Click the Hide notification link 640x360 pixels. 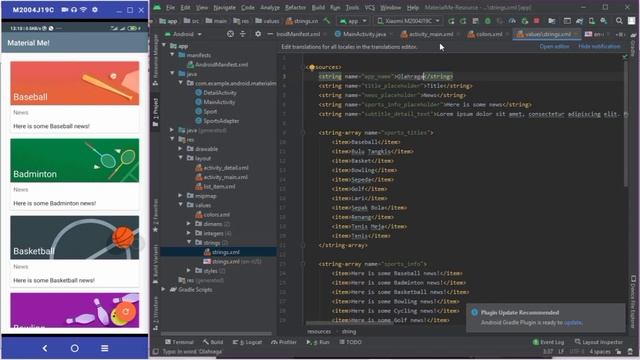tap(599, 47)
